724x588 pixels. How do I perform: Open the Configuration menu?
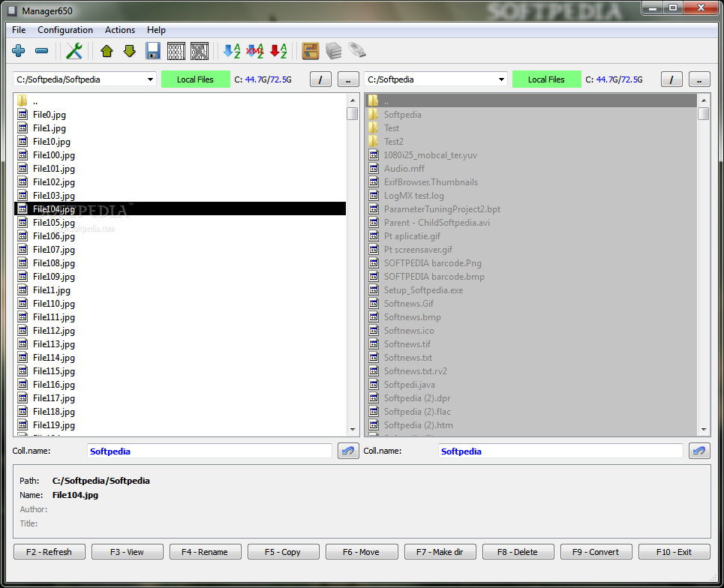(x=65, y=30)
